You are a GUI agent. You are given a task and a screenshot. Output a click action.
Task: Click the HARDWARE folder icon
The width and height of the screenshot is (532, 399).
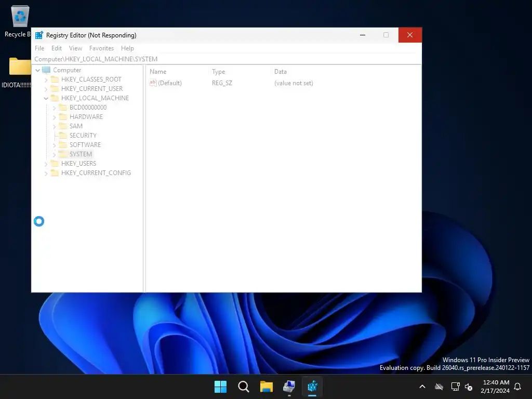(x=63, y=116)
